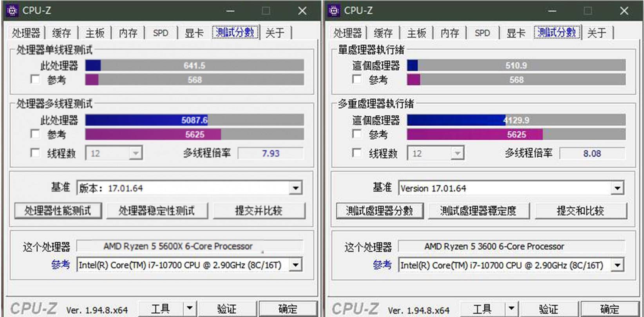Enable multi-thread 參考 checkbox in right window
Image resolution: width=644 pixels, height=317 pixels.
[x=357, y=134]
